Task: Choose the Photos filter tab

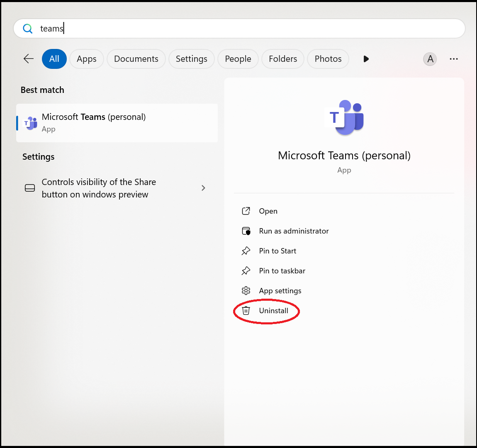Action: [x=328, y=59]
